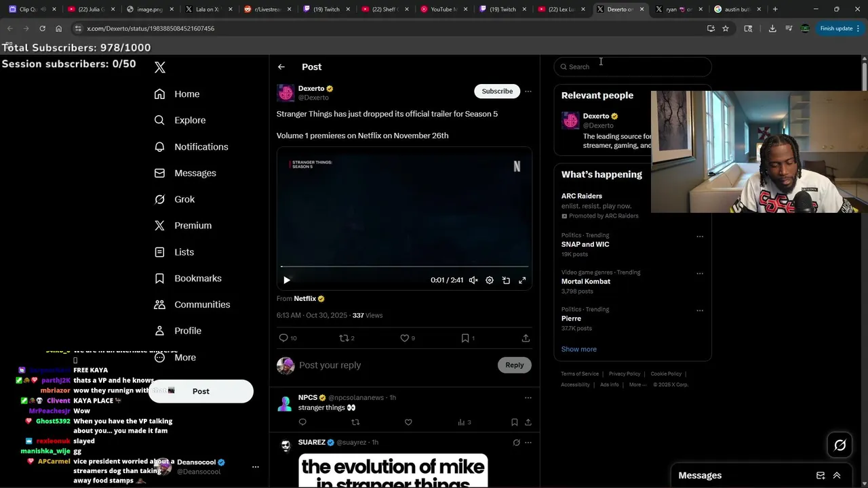Open Terms of Service link
This screenshot has width=868, height=488.
pyautogui.click(x=580, y=374)
